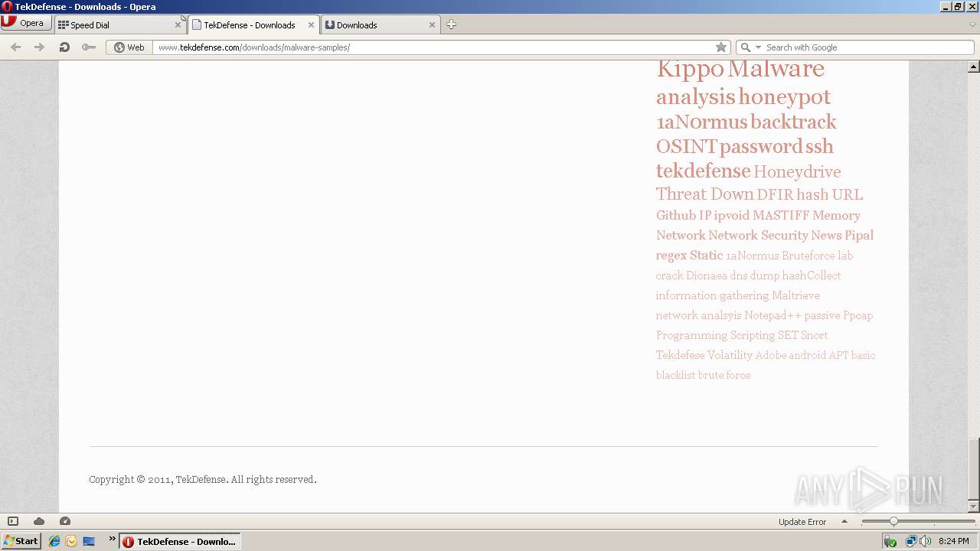Click the ssh tag
Screen dimensions: 980x551
819,146
